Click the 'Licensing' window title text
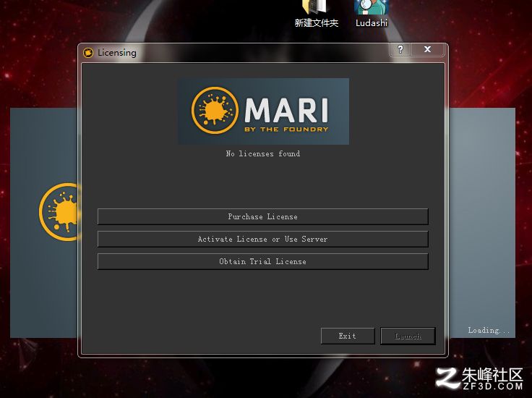This screenshot has width=532, height=398. pyautogui.click(x=117, y=53)
